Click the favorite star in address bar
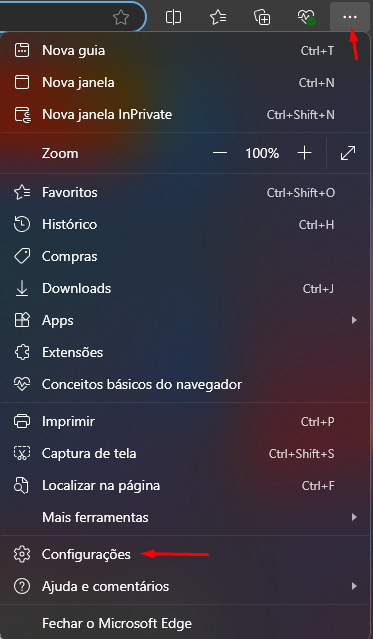The height and width of the screenshot is (639, 373). tap(121, 17)
